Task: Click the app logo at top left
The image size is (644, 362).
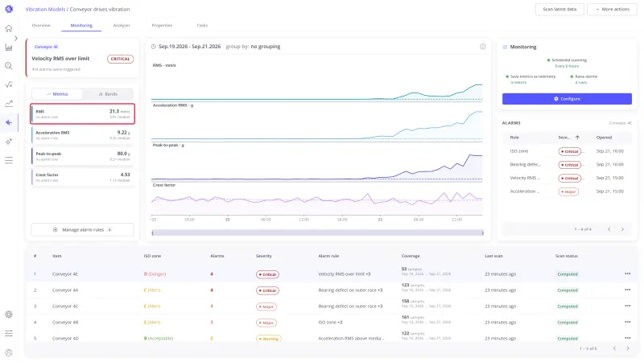Action: (x=9, y=9)
